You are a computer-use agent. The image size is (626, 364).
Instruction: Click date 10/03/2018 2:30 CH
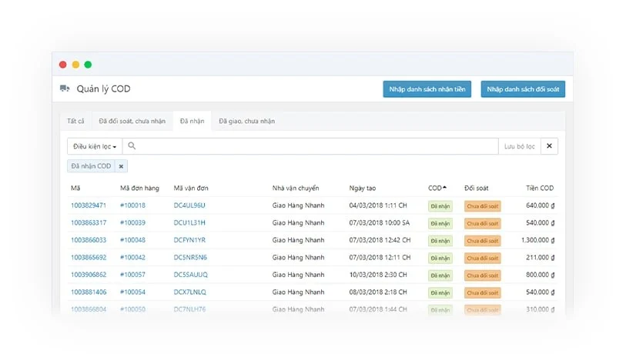(x=378, y=275)
